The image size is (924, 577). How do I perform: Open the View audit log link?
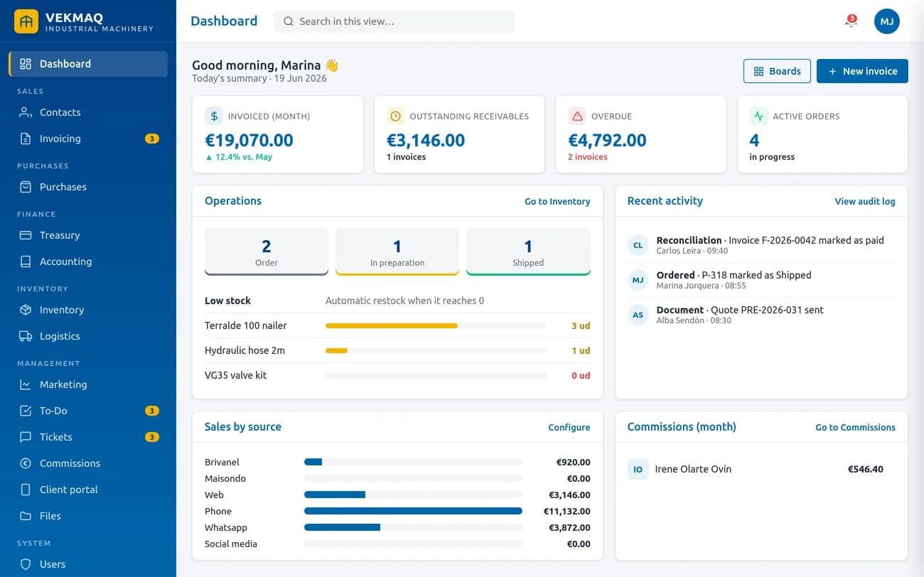click(x=865, y=202)
